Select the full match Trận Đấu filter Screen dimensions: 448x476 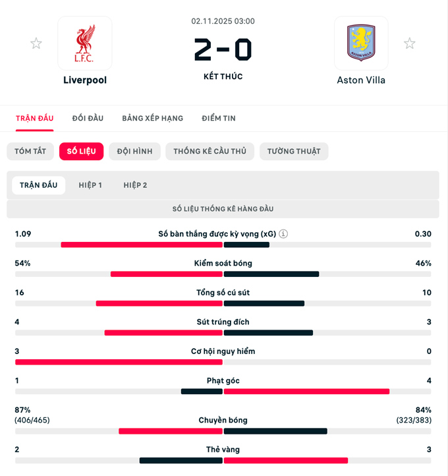(38, 185)
